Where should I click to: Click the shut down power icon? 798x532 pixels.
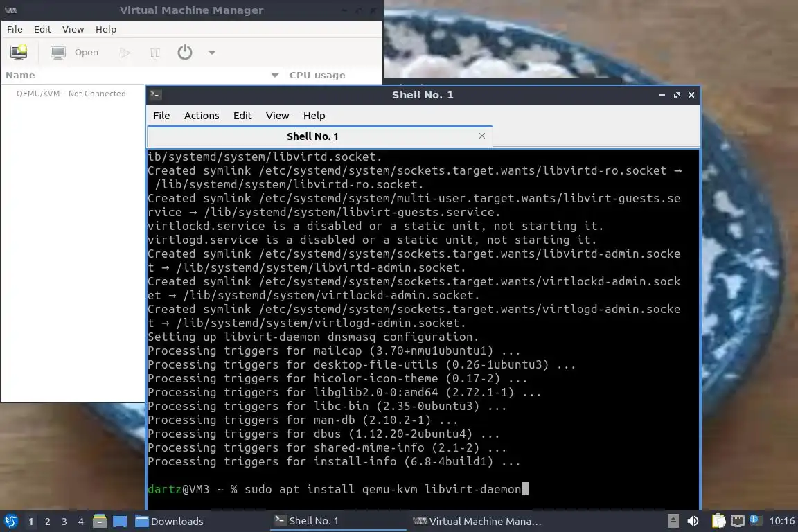(185, 53)
